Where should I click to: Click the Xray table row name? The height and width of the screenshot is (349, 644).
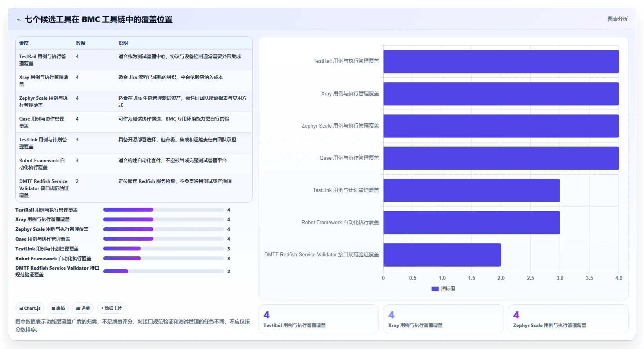tap(44, 80)
